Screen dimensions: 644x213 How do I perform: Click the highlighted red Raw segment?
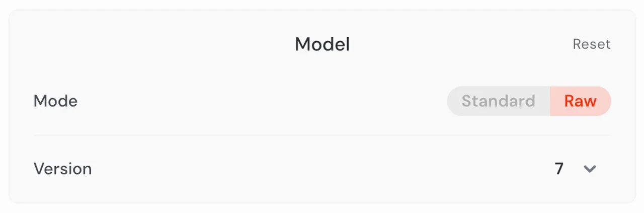[580, 101]
